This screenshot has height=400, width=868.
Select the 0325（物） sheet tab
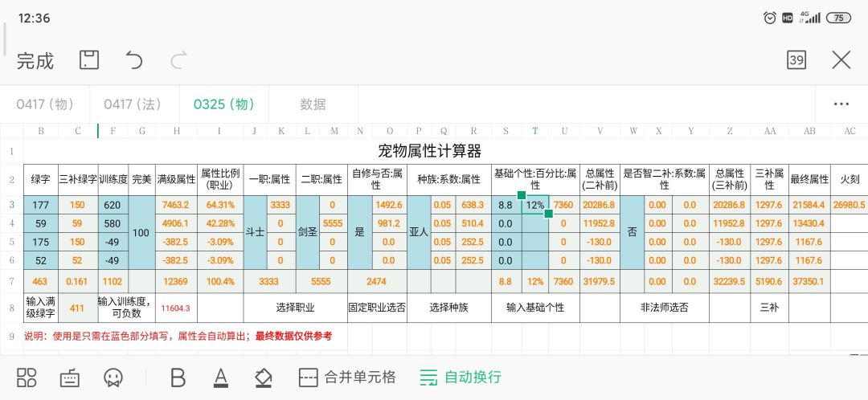tap(223, 104)
